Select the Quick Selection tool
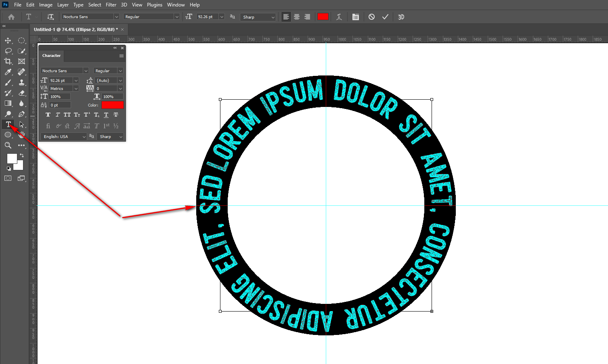Screen dimensions: 608x364 pos(22,51)
